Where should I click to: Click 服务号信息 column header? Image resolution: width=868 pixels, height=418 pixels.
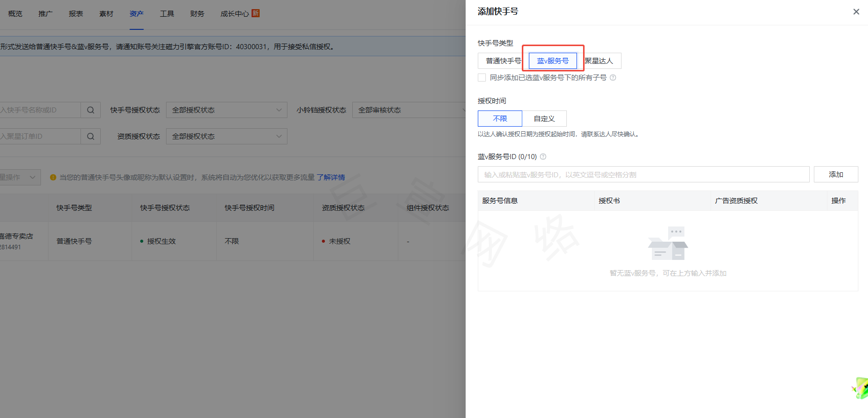coord(500,201)
